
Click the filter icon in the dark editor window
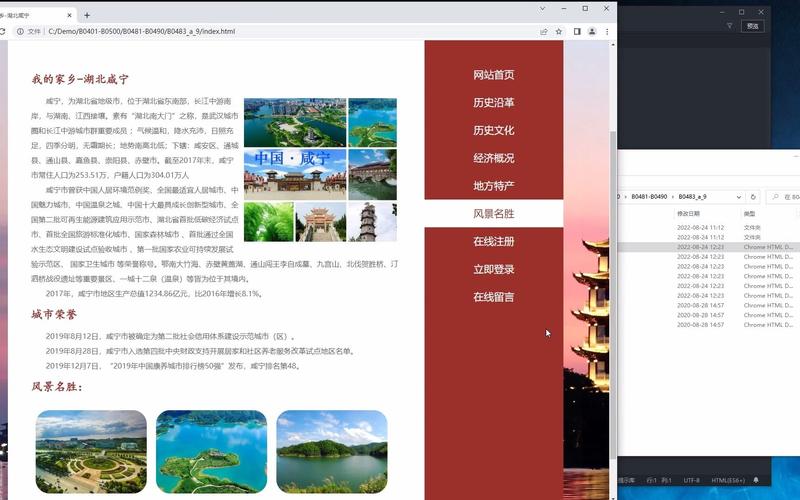[730, 26]
